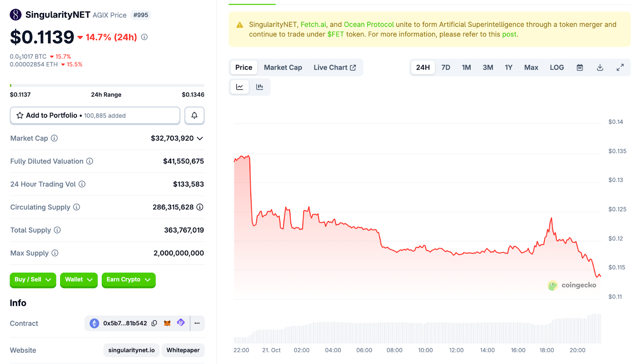
Task: Toggle logarithmic scale with LOG button
Action: (556, 67)
